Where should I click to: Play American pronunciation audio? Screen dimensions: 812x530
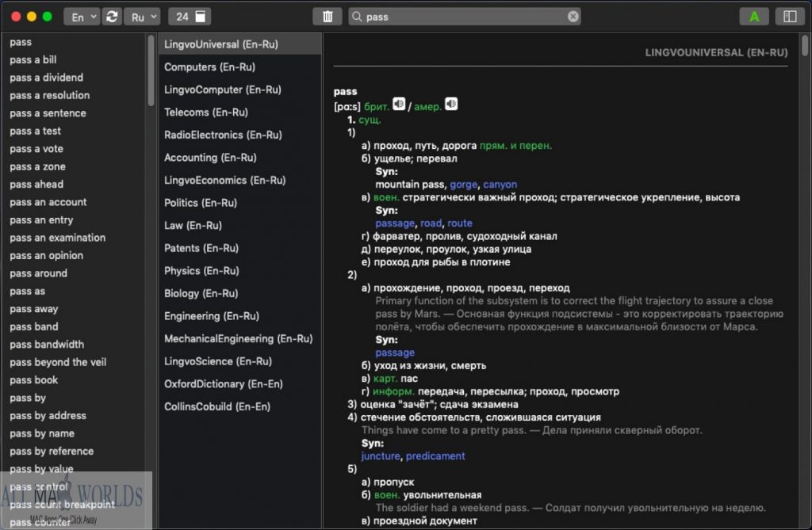[451, 104]
